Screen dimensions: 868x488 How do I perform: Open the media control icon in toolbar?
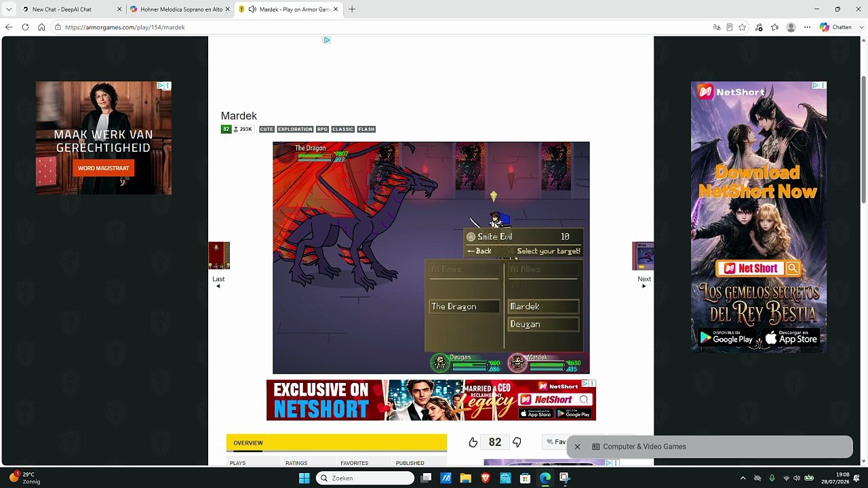point(759,27)
